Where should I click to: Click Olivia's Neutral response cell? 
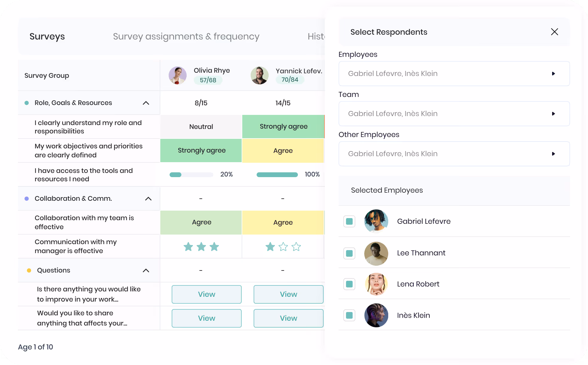pos(201,127)
